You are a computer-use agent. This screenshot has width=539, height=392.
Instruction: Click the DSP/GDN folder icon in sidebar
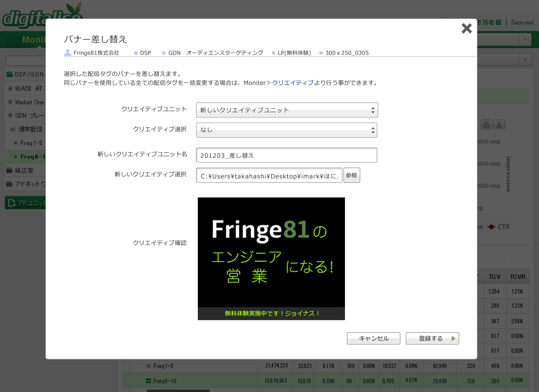point(10,74)
